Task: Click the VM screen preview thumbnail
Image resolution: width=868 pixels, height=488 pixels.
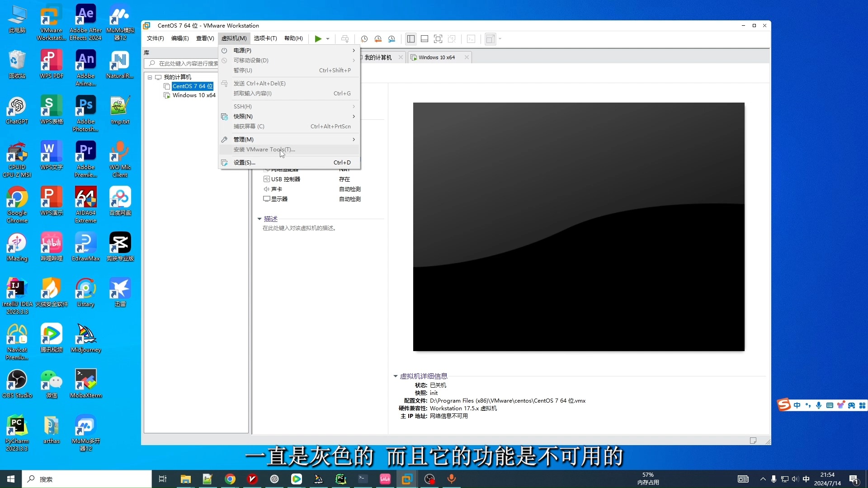Action: click(x=579, y=227)
